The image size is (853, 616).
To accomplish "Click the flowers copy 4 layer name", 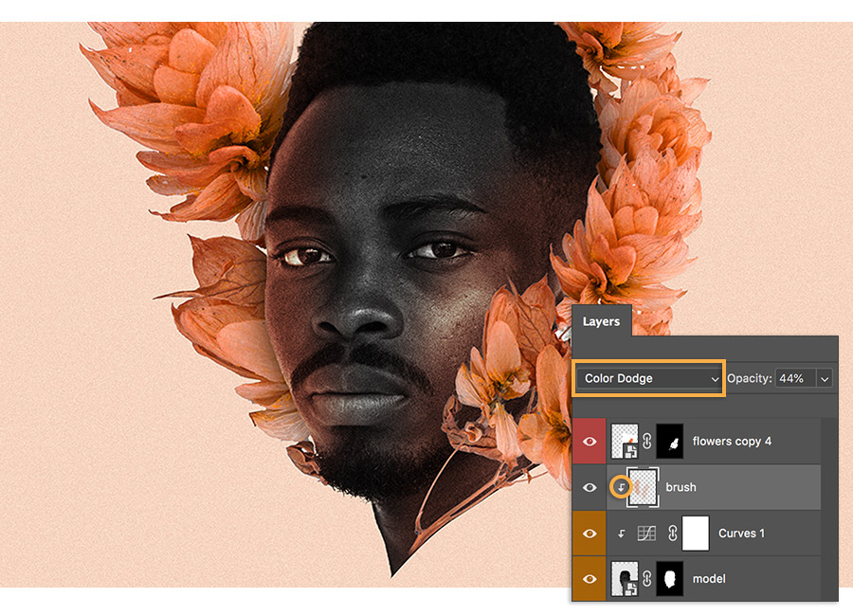I will coord(732,442).
